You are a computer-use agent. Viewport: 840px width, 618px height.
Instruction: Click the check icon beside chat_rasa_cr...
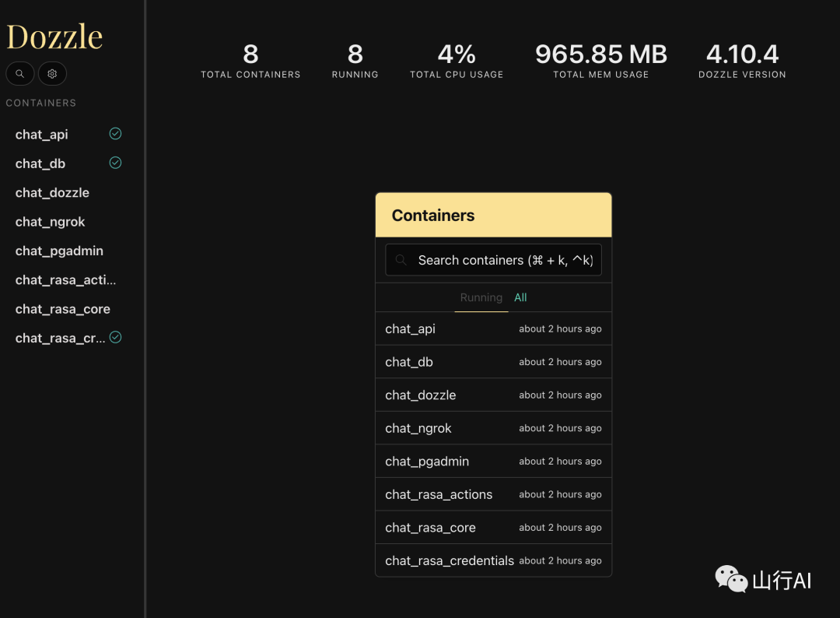pyautogui.click(x=115, y=337)
